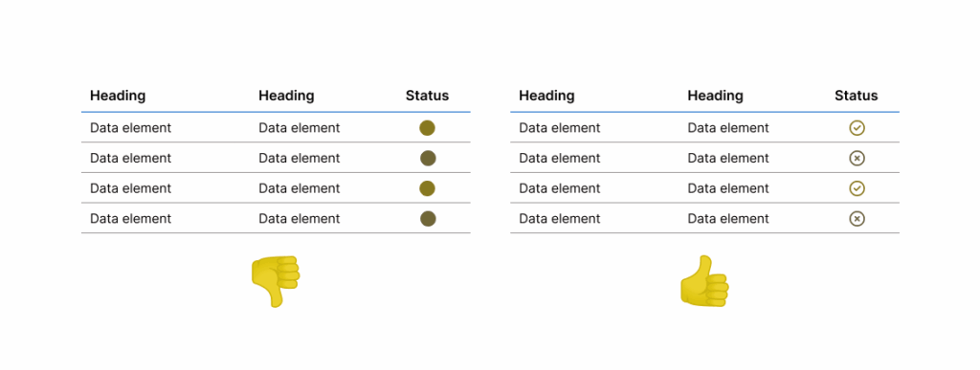This screenshot has width=980, height=370.
Task: Click Status header in the left table
Action: pos(428,96)
